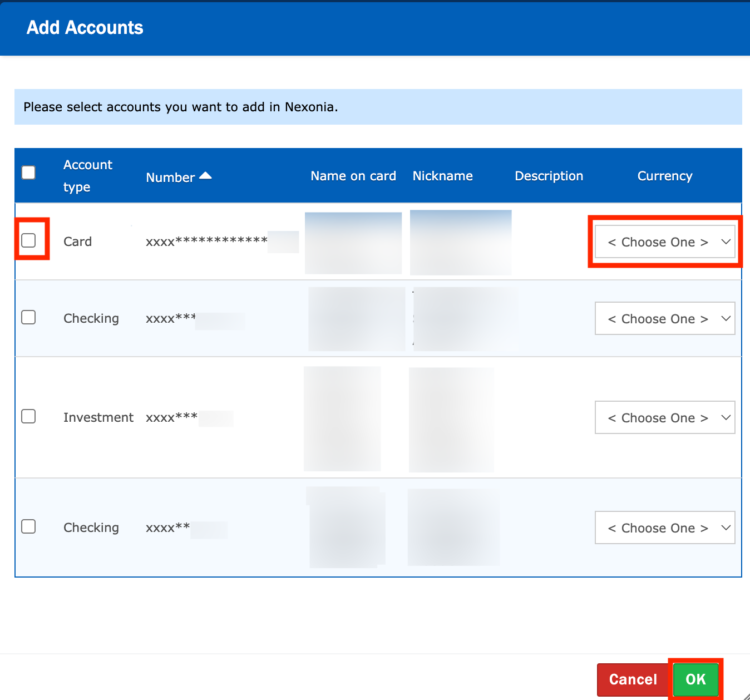This screenshot has width=750, height=700.
Task: Tick the Investment account checkbox
Action: pos(28,416)
